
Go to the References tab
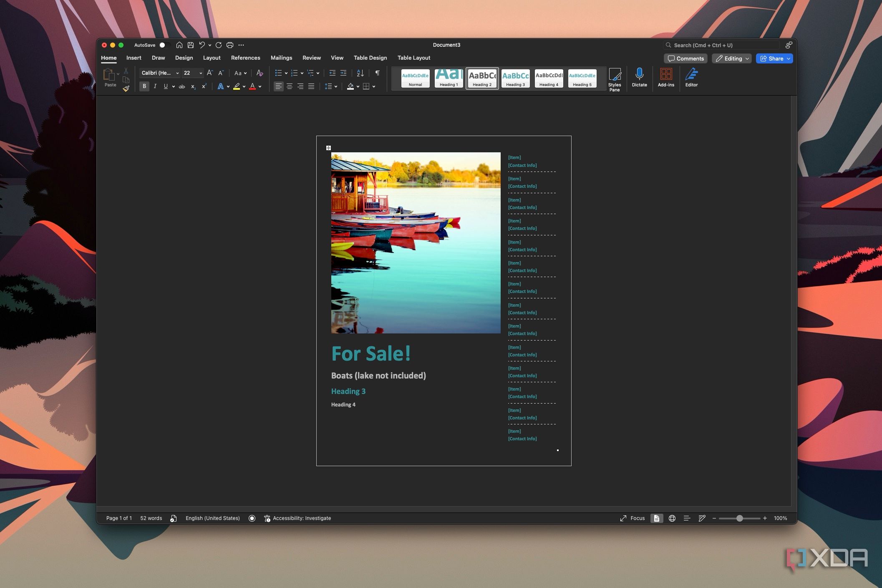(x=245, y=58)
